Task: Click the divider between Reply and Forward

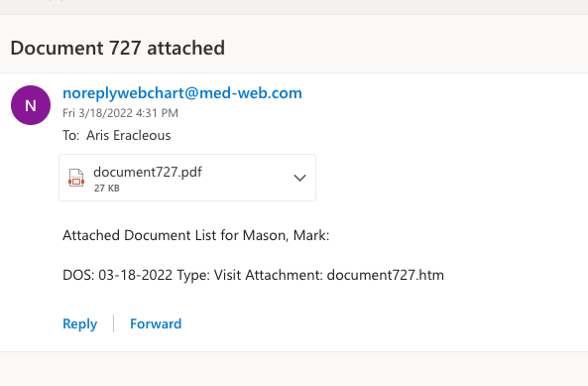Action: 113,323
